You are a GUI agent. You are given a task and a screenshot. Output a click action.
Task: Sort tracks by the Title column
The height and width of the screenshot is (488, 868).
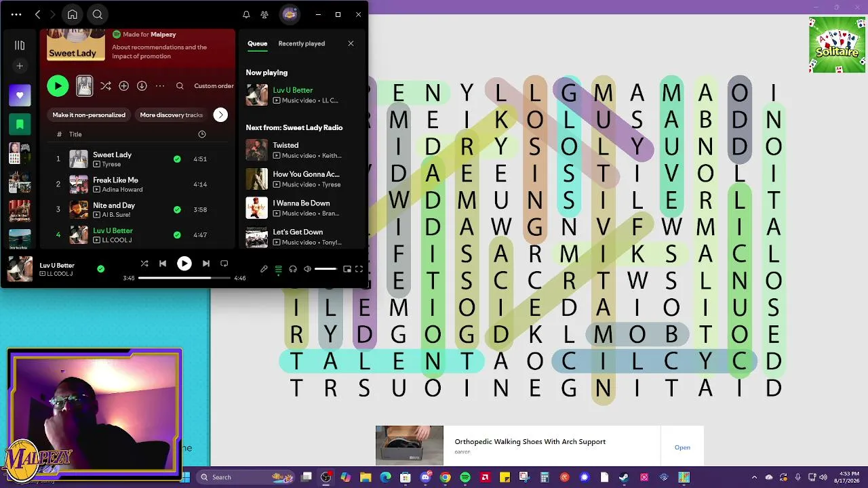click(75, 134)
